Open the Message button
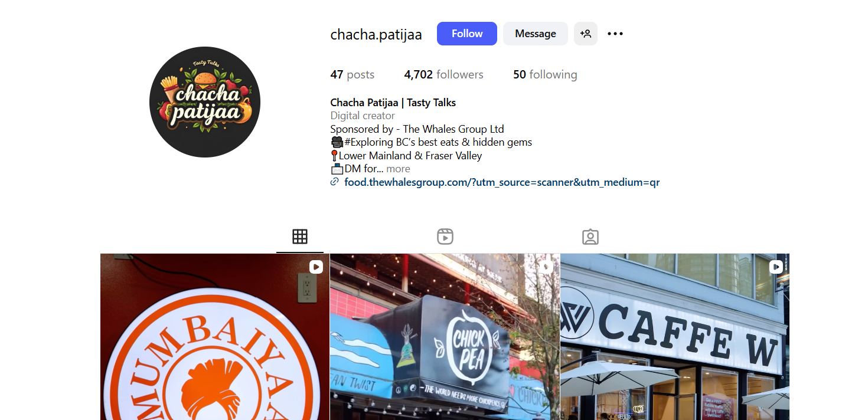 point(535,34)
